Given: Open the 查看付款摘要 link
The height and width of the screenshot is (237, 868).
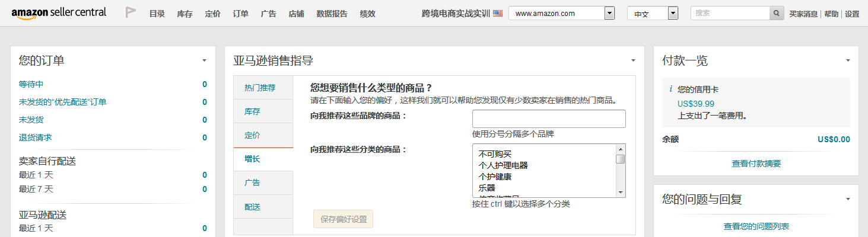Looking at the screenshot, I should [x=756, y=164].
